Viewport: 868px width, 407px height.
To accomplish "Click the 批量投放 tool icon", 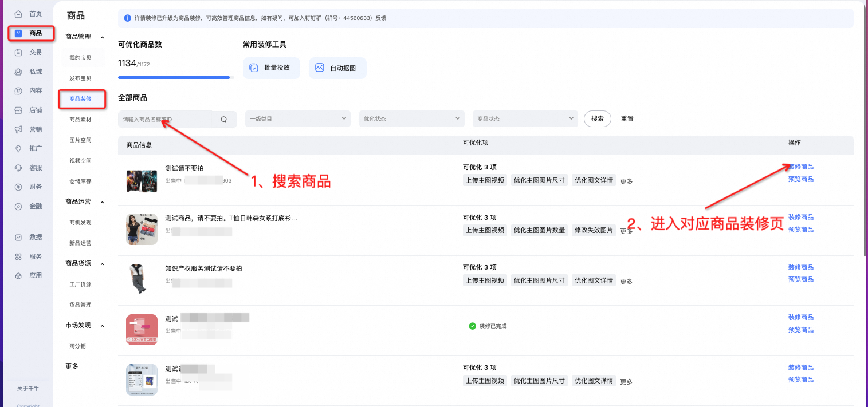I will coord(254,68).
